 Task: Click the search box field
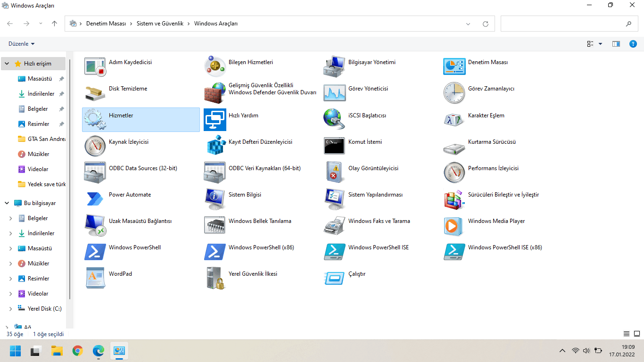(569, 24)
